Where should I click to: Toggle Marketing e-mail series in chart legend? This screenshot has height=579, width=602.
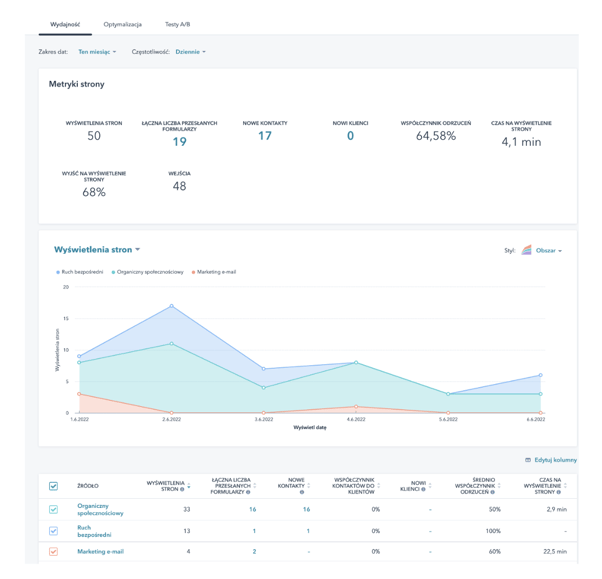pos(214,272)
